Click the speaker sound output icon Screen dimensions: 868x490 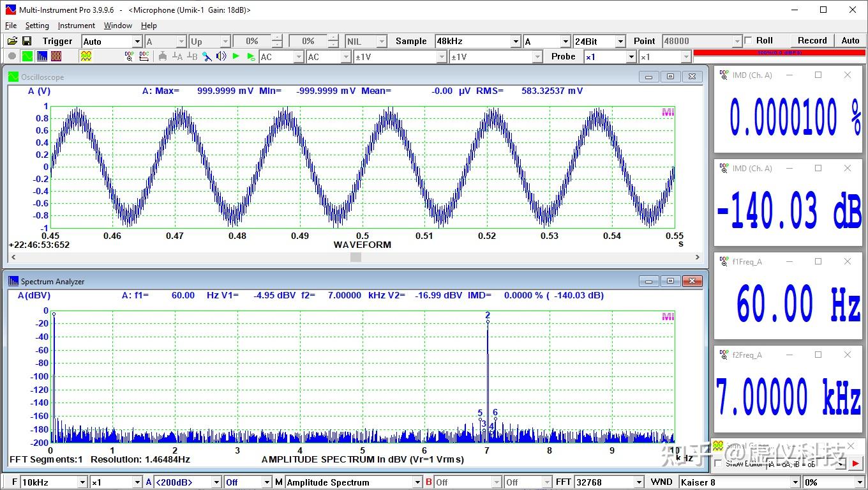(x=221, y=56)
